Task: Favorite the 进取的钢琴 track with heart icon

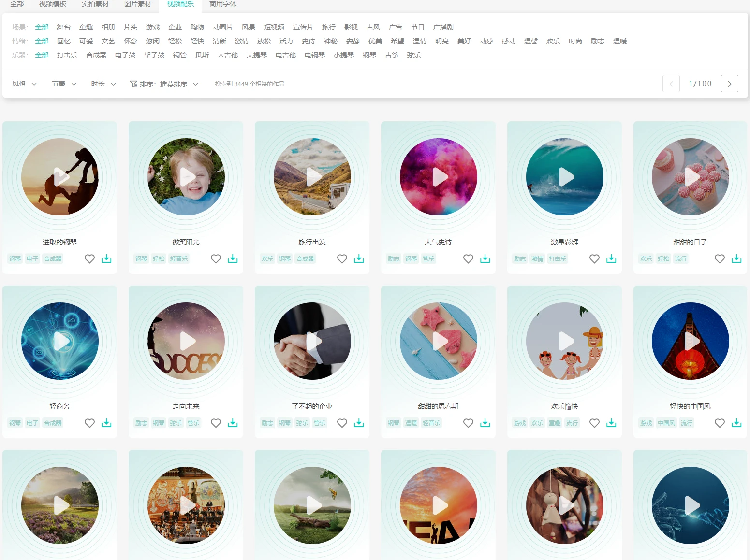Action: coord(89,259)
